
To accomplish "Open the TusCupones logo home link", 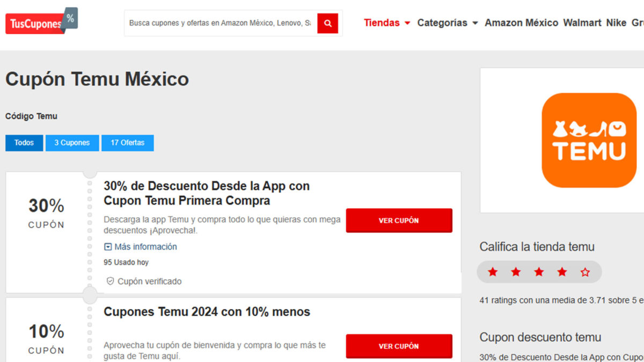I will [42, 21].
